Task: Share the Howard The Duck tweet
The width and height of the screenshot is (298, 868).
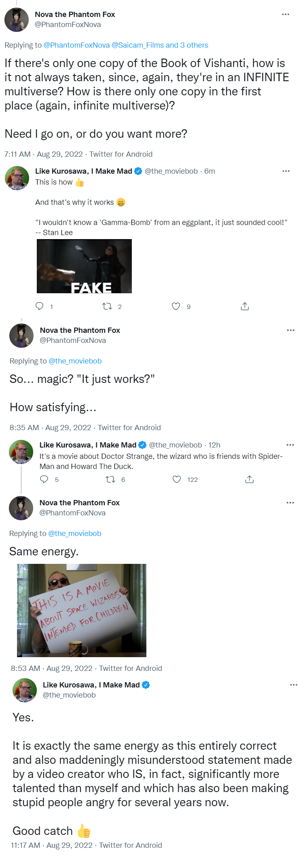Action: click(x=249, y=479)
